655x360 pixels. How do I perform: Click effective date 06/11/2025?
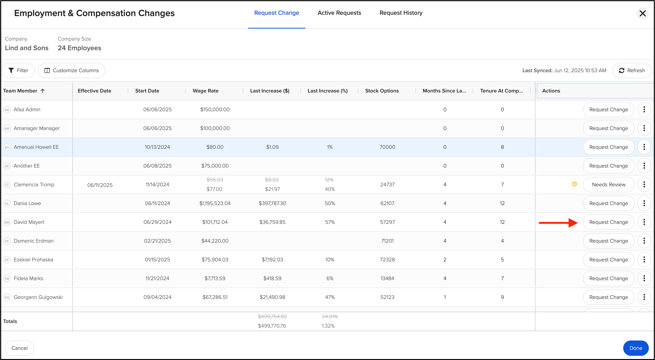pos(100,185)
